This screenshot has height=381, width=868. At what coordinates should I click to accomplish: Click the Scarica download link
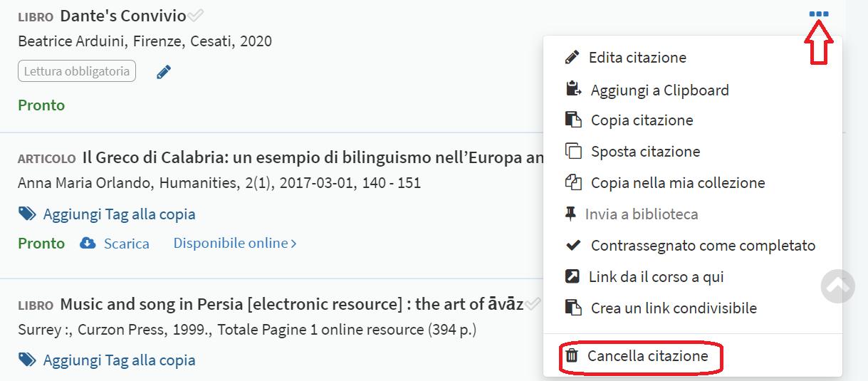127,244
